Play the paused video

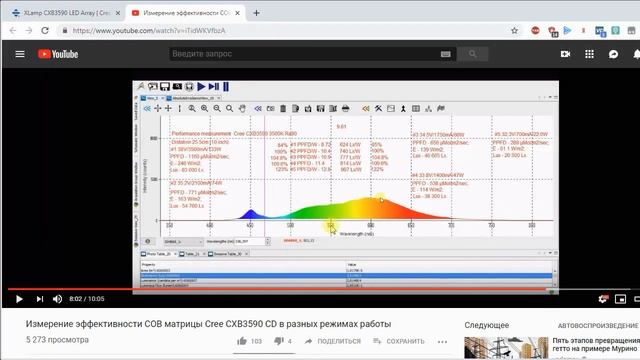pos(19,299)
